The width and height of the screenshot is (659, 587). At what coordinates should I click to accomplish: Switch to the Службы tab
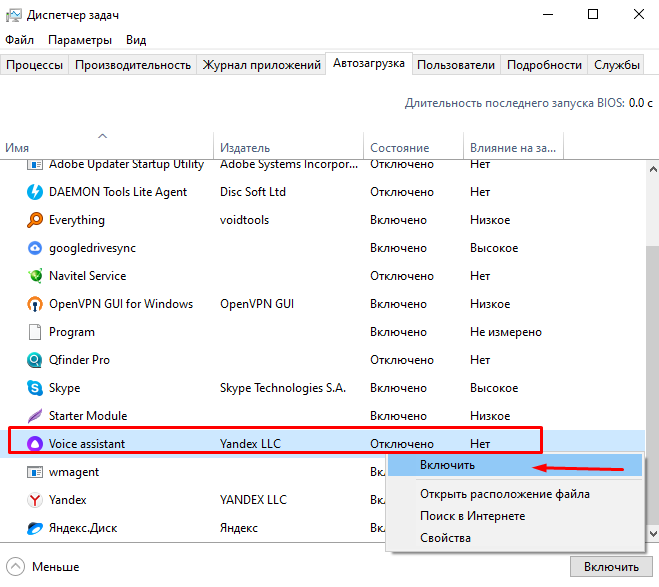617,65
